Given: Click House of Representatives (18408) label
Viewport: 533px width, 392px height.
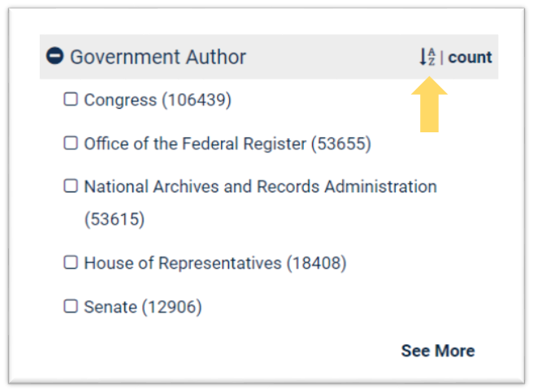Looking at the screenshot, I should [214, 263].
